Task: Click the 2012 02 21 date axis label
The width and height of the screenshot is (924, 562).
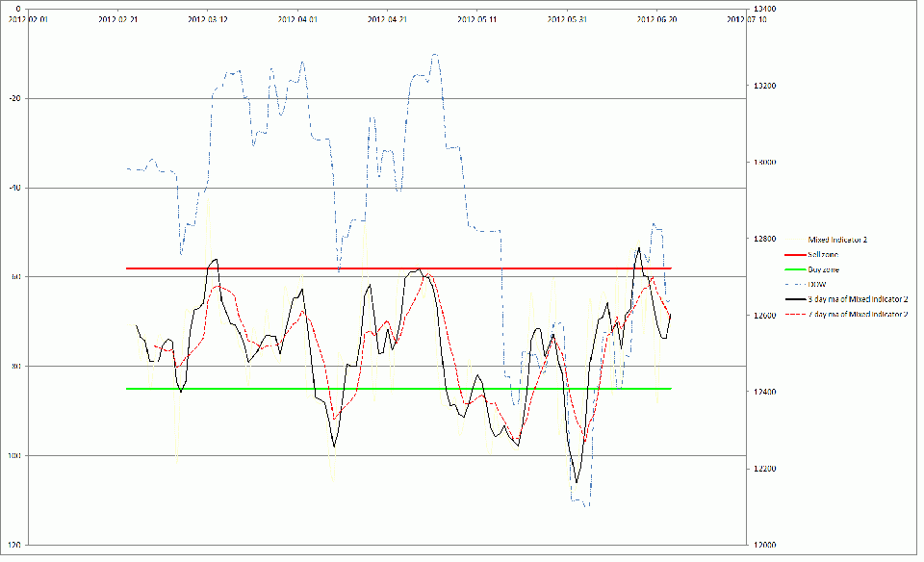Action: click(119, 18)
